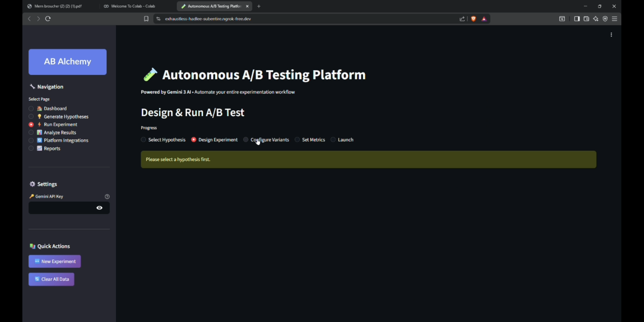Open the Leo AI star icon
Viewport: 644px width, 322px height.
(x=596, y=19)
